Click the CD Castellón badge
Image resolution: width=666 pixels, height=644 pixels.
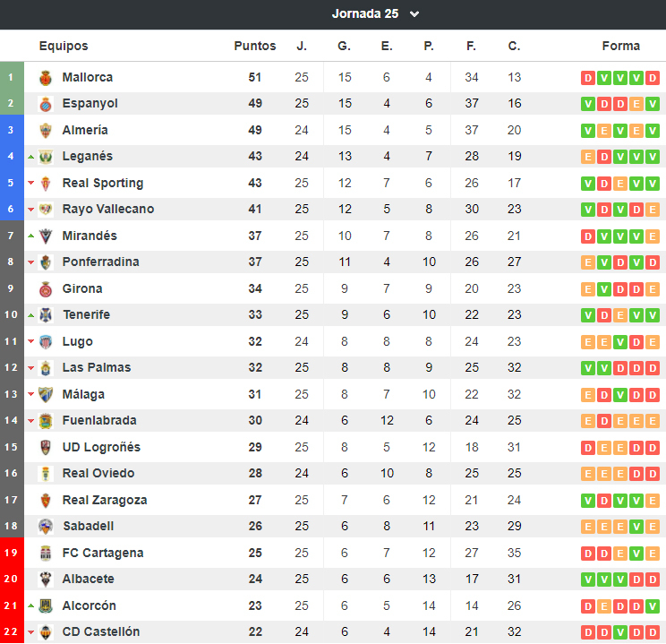[46, 632]
